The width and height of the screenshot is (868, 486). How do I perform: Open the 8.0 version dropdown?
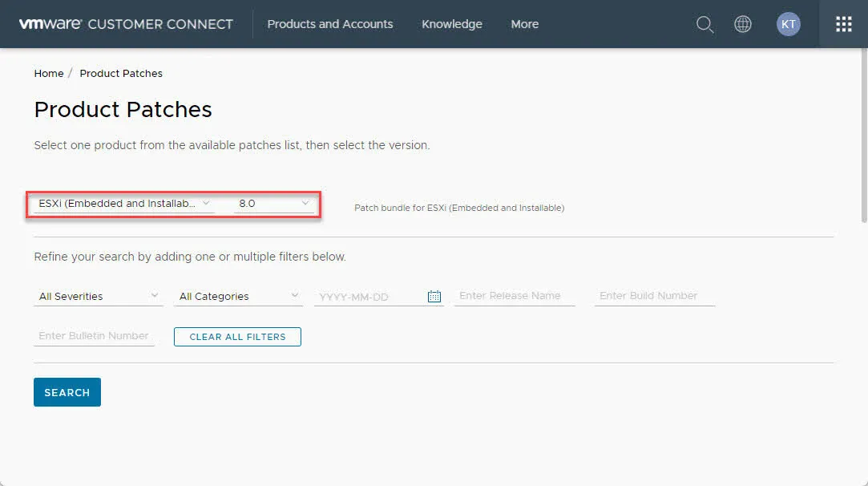tap(273, 203)
